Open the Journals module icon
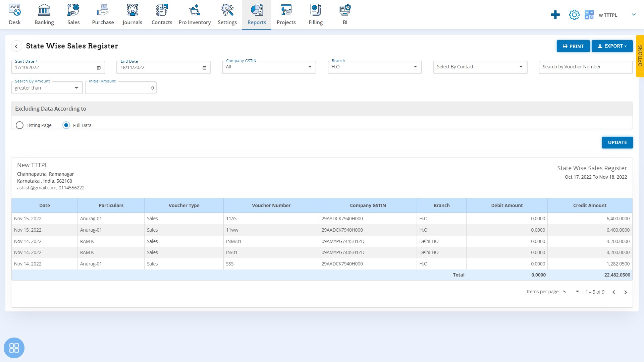Viewport: 644px width, 362px height. coord(132,14)
